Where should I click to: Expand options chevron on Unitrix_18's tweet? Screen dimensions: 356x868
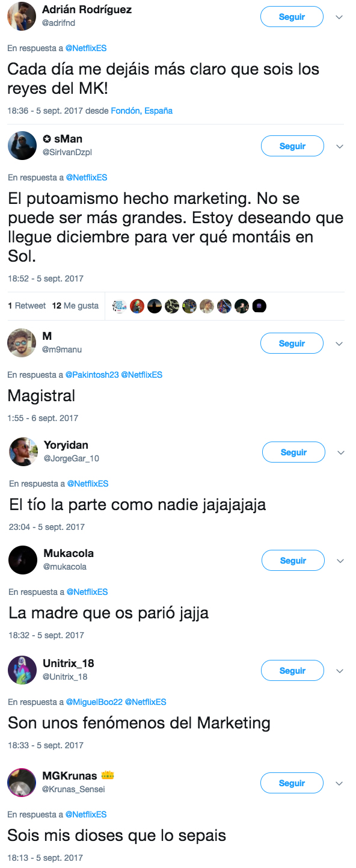[339, 671]
